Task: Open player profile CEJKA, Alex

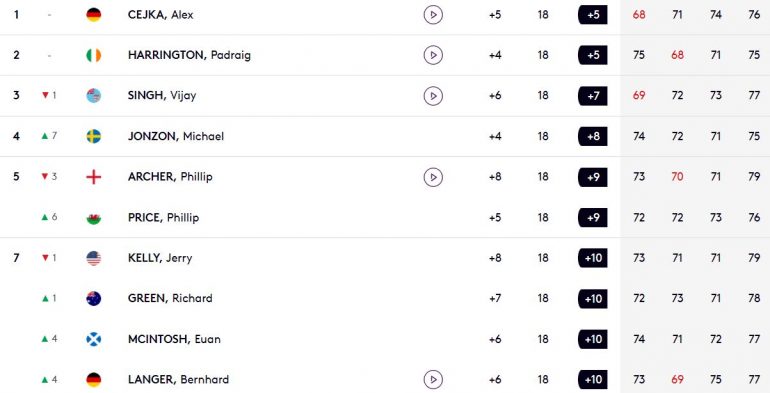Action: point(161,15)
